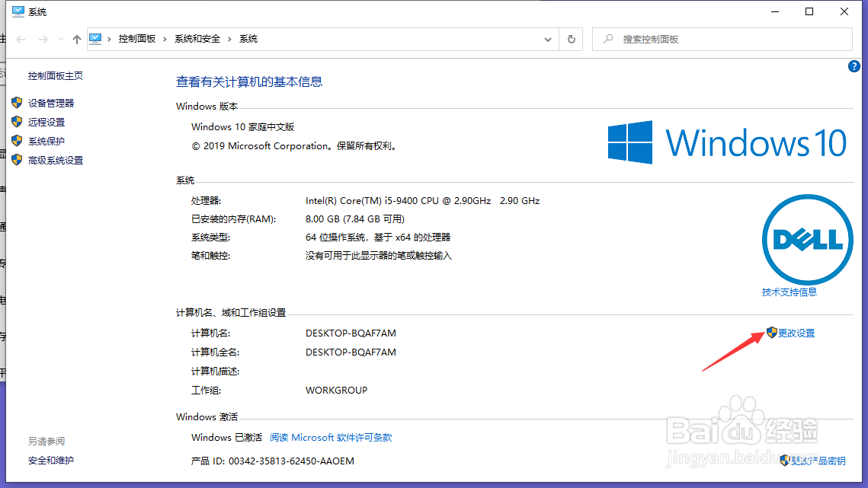The width and height of the screenshot is (868, 488).
Task: Click the 2019 Microsoft Corporation copyright text
Action: tap(295, 146)
